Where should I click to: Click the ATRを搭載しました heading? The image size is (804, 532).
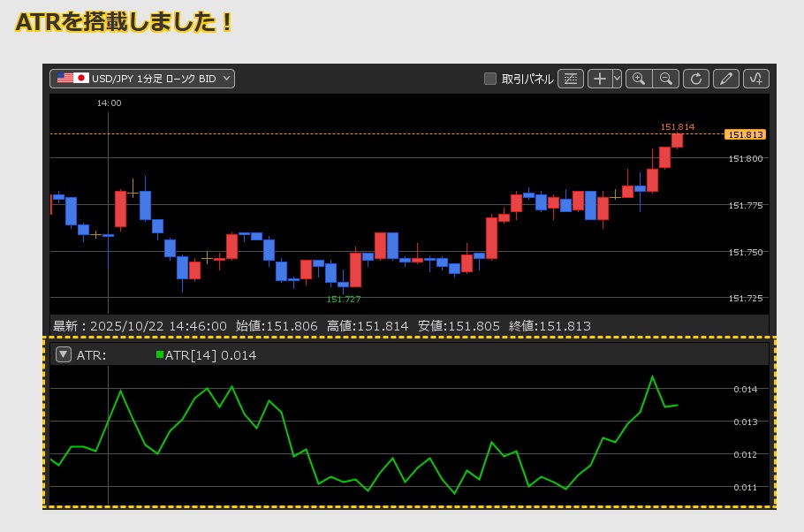click(124, 22)
